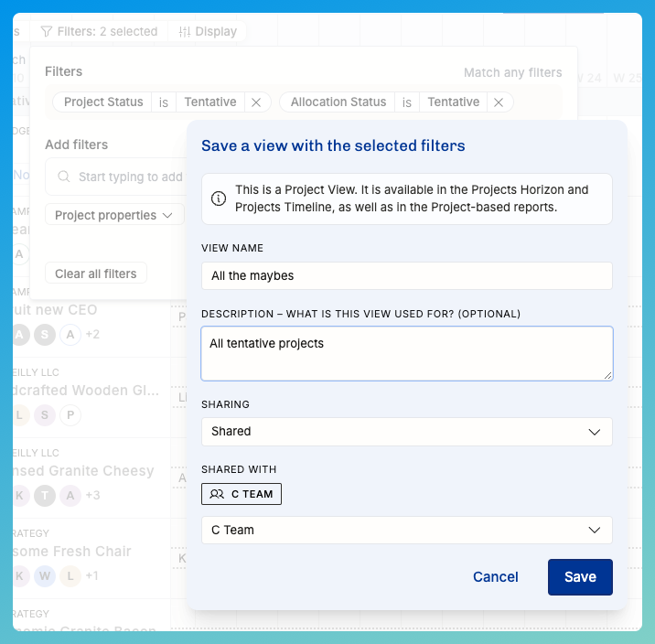Remove the Allocation Status Tentative filter
Image resolution: width=655 pixels, height=644 pixels.
tap(499, 102)
